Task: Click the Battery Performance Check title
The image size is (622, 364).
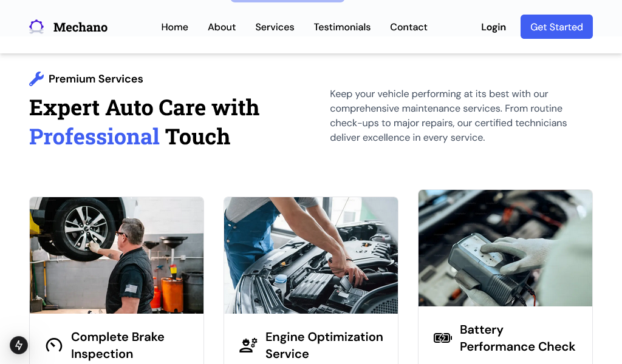Action: tap(518, 338)
